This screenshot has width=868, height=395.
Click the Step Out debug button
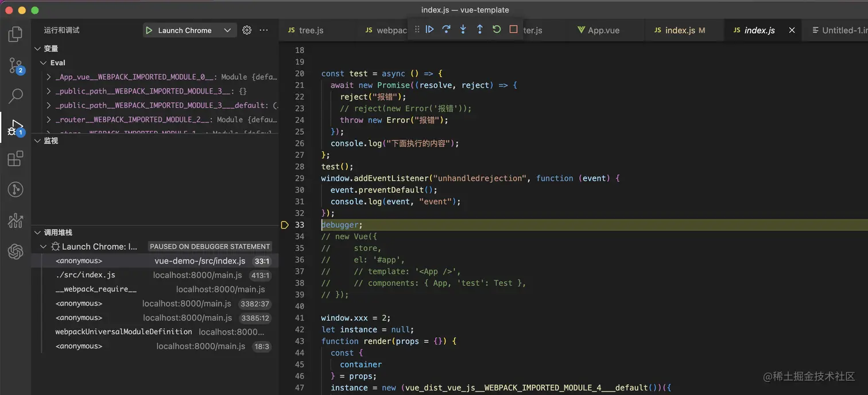pyautogui.click(x=480, y=29)
